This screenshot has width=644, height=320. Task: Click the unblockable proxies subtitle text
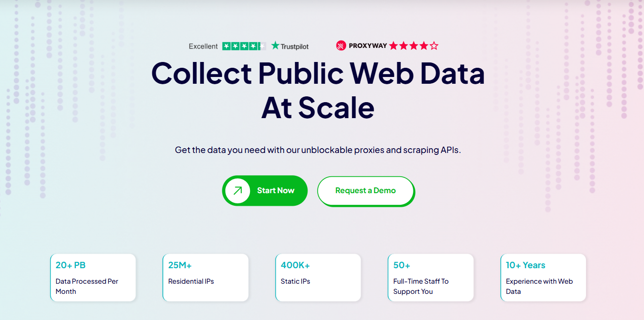[x=318, y=150]
